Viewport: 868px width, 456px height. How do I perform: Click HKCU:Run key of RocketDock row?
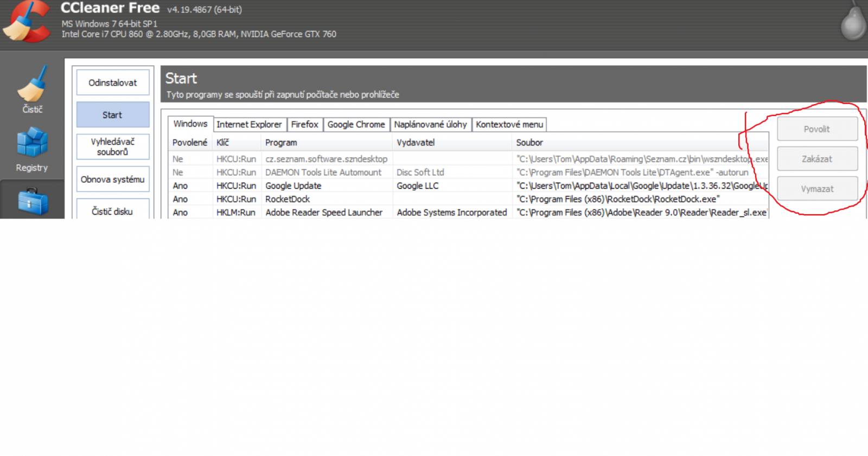point(236,199)
